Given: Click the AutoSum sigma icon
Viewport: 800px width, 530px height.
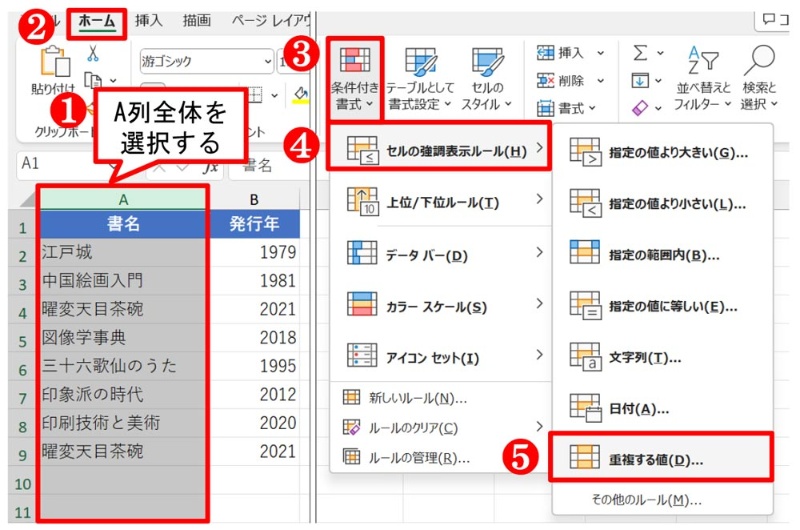Looking at the screenshot, I should [640, 53].
